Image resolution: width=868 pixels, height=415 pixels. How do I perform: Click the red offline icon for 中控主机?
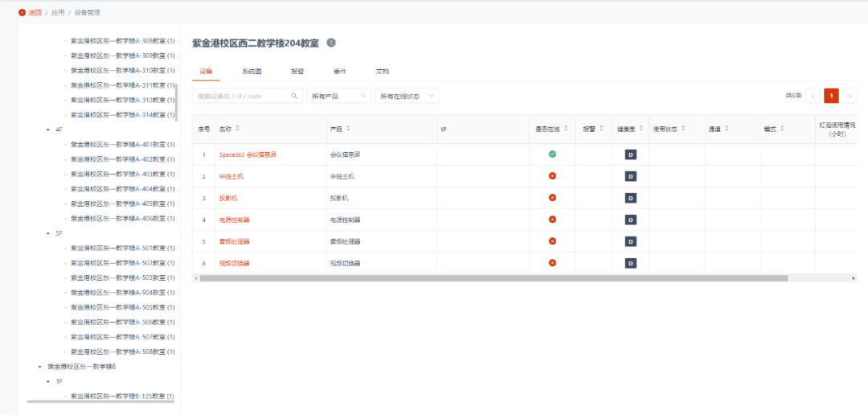[552, 175]
